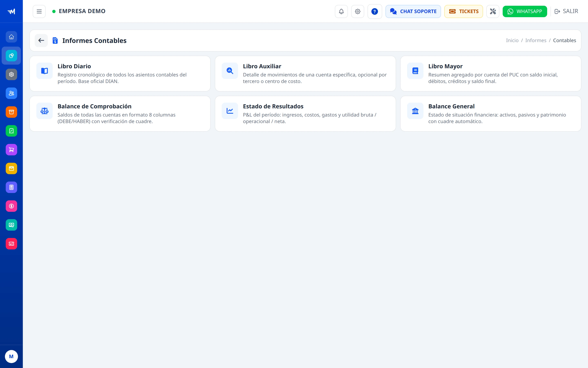
Task: Open the hamburger menu toggle
Action: [39, 11]
